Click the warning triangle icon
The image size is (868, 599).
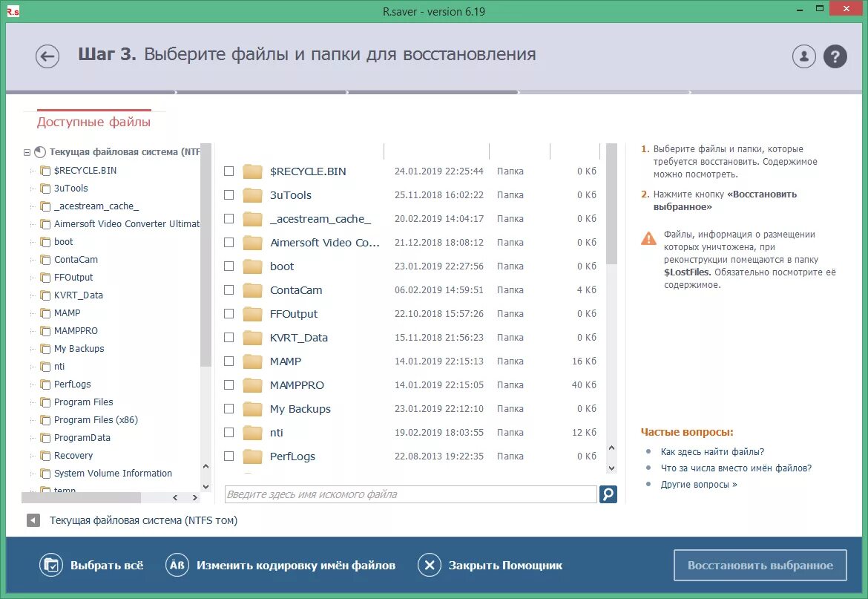(x=648, y=238)
